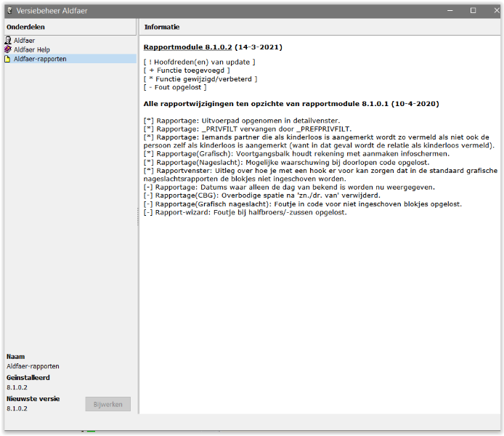Click the 'Fout opgelost' legend line
This screenshot has width=504, height=436.
click(175, 87)
